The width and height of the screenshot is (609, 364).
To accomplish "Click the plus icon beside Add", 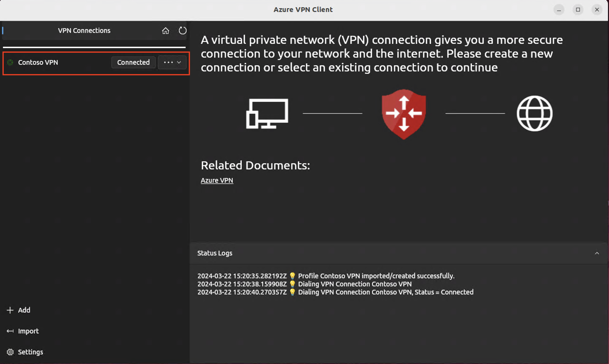I will (10, 310).
